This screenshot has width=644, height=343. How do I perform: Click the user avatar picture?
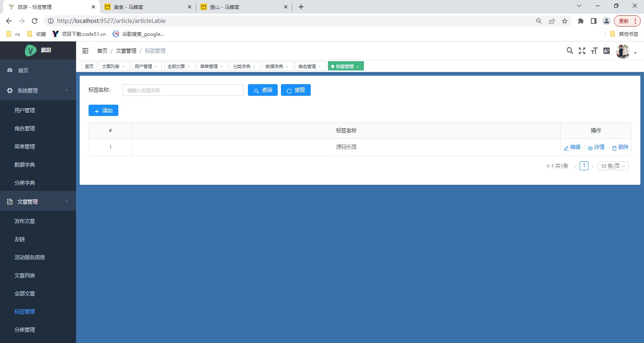623,52
